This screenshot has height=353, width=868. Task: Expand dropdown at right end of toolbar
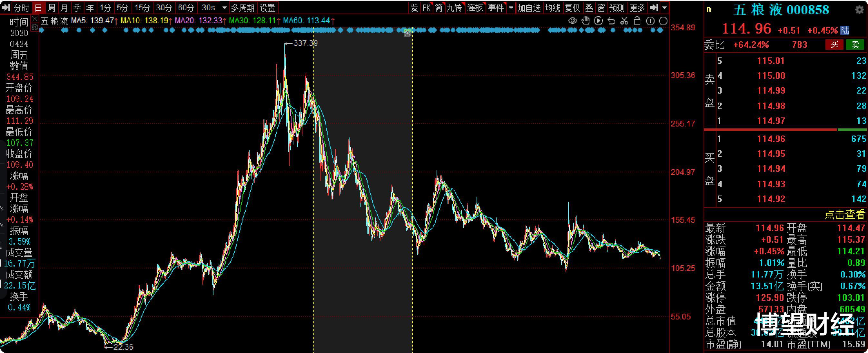(665, 7)
